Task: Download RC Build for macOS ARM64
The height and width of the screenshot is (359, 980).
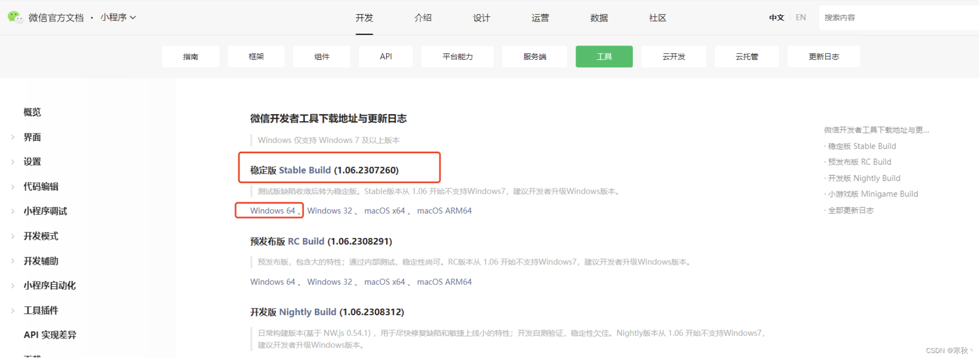Action: click(445, 282)
